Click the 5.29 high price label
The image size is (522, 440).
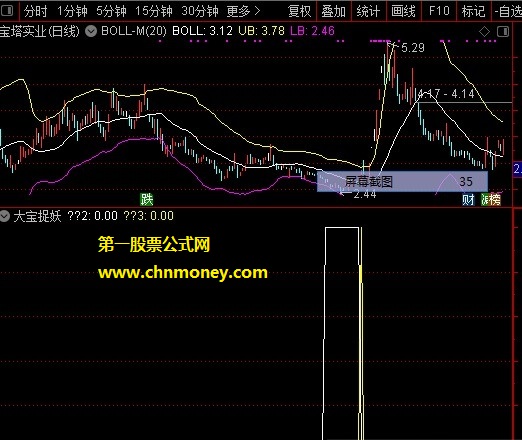tap(413, 48)
